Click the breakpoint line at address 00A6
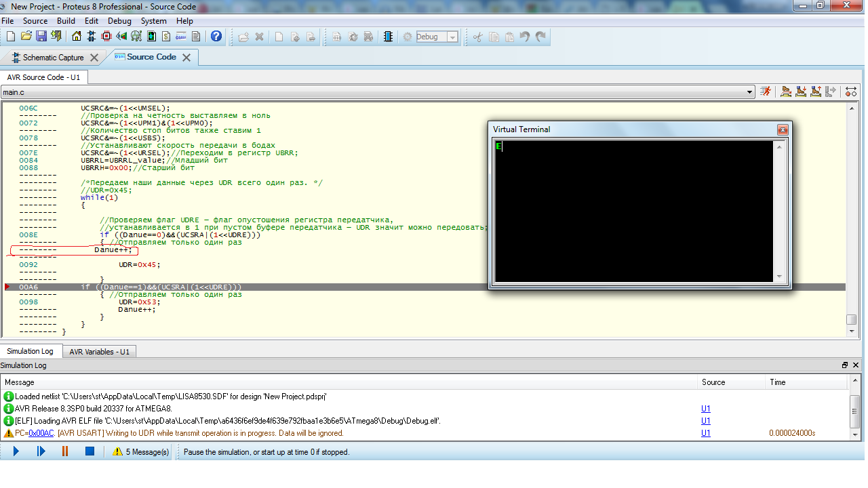The image size is (868, 488). click(x=425, y=287)
